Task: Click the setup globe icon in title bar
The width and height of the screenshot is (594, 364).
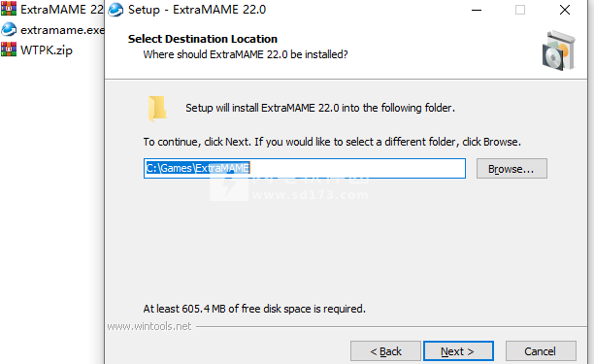Action: coord(115,10)
